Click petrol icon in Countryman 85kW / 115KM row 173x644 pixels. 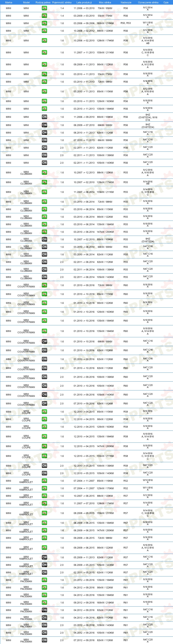tap(44, 294)
